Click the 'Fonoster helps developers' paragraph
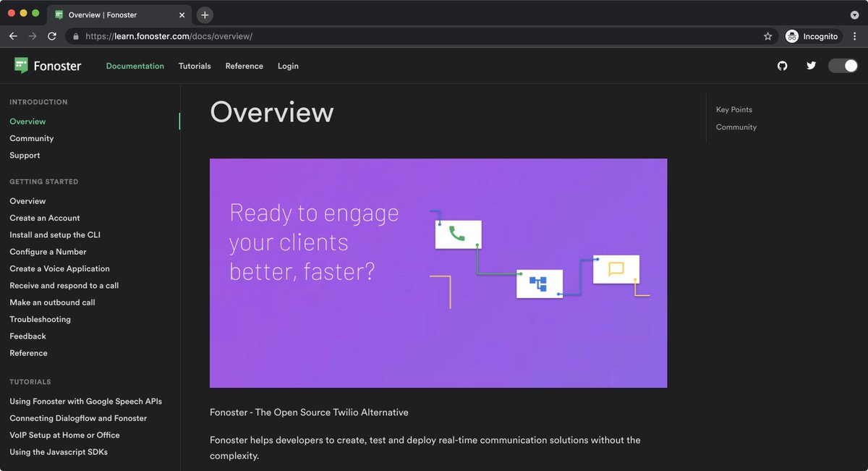868x471 pixels. click(425, 448)
